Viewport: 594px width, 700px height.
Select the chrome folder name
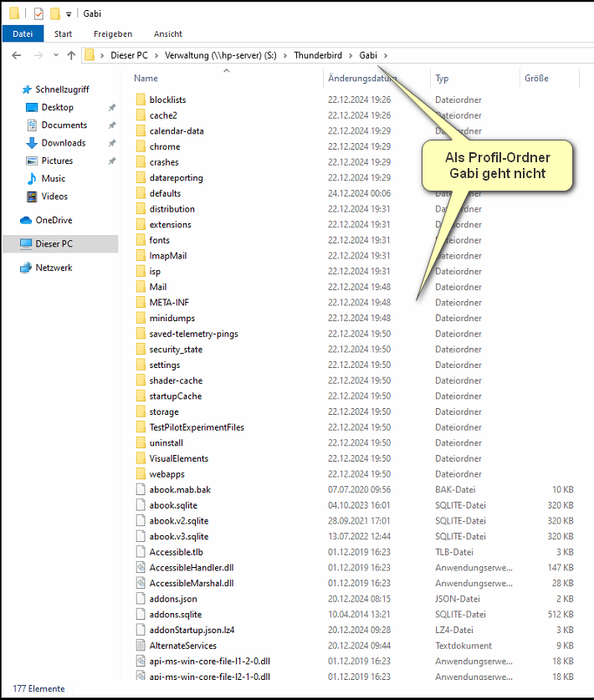pyautogui.click(x=165, y=146)
